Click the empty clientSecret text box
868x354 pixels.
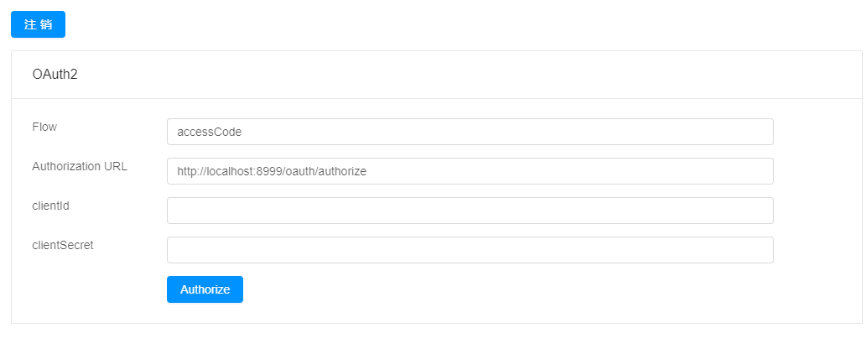(x=470, y=250)
